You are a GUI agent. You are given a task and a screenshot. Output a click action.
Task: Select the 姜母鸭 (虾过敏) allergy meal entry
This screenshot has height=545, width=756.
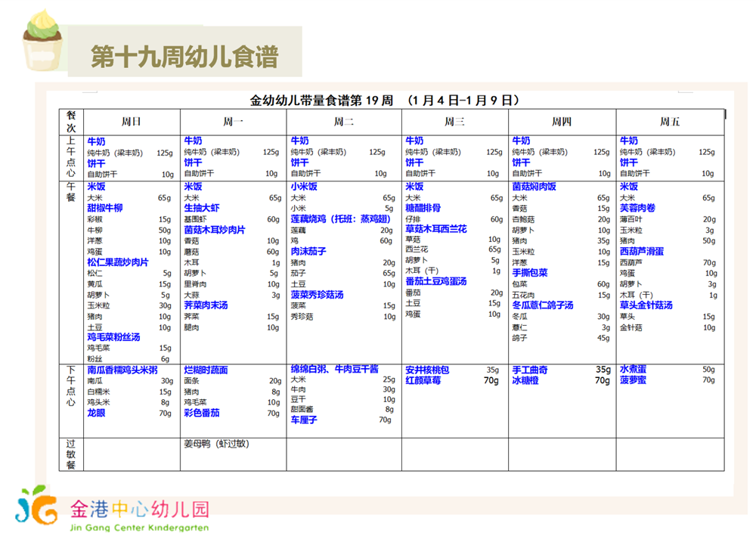pyautogui.click(x=216, y=444)
